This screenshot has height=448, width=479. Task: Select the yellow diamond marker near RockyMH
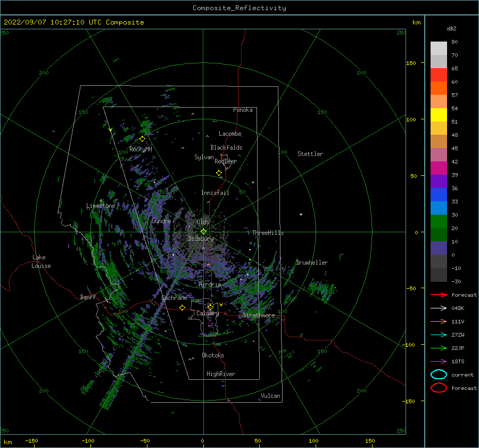(x=142, y=139)
